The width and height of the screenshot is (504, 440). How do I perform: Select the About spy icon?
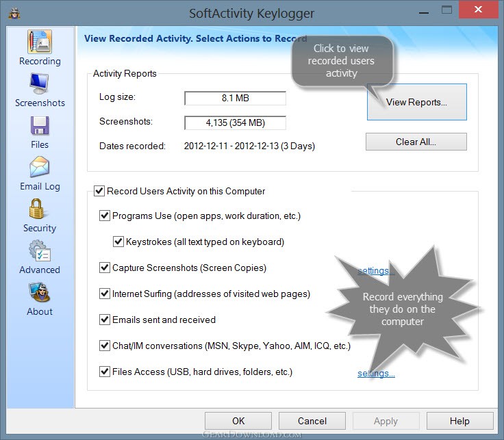click(x=40, y=292)
